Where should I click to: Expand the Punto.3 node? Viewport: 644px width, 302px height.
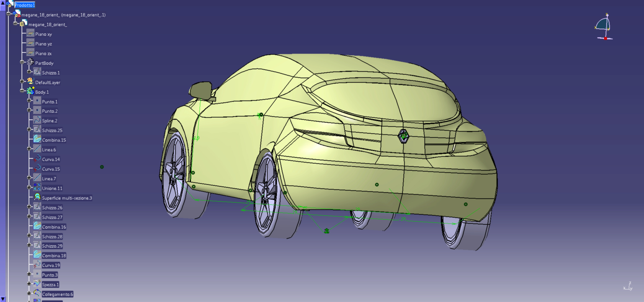[29, 274]
